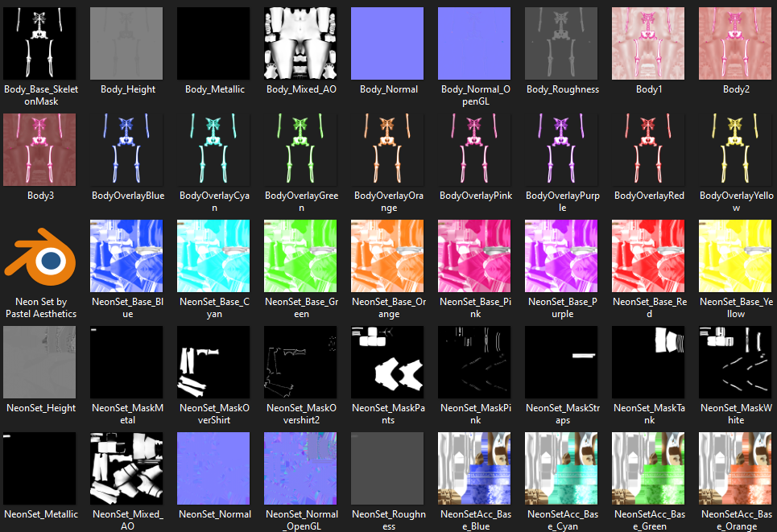Select the NeonSet_MaskOvershirt2 outline image
Image resolution: width=777 pixels, height=532 pixels.
pos(300,362)
